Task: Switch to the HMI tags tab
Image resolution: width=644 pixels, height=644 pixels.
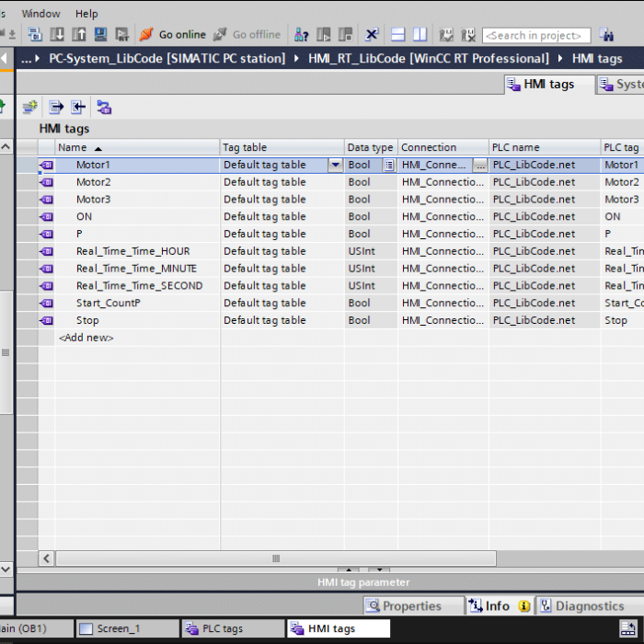Action: tap(549, 85)
